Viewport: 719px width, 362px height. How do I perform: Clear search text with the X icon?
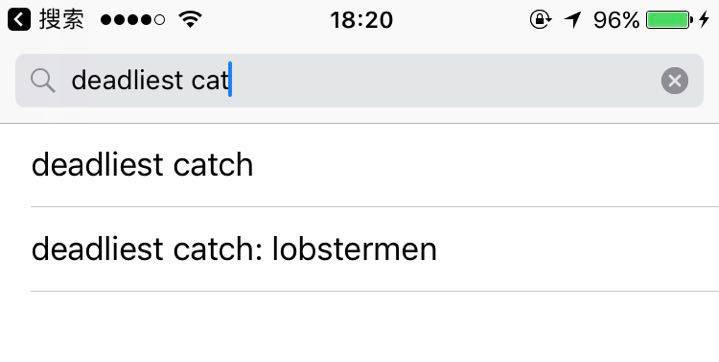[675, 81]
